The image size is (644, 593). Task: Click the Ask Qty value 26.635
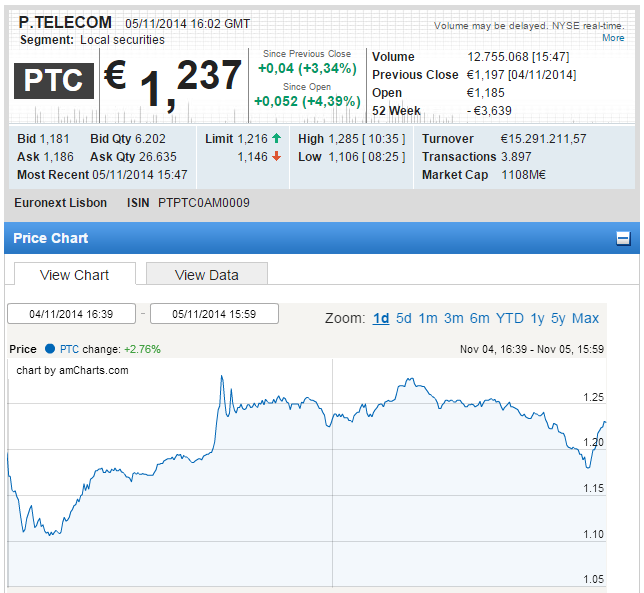(x=158, y=157)
